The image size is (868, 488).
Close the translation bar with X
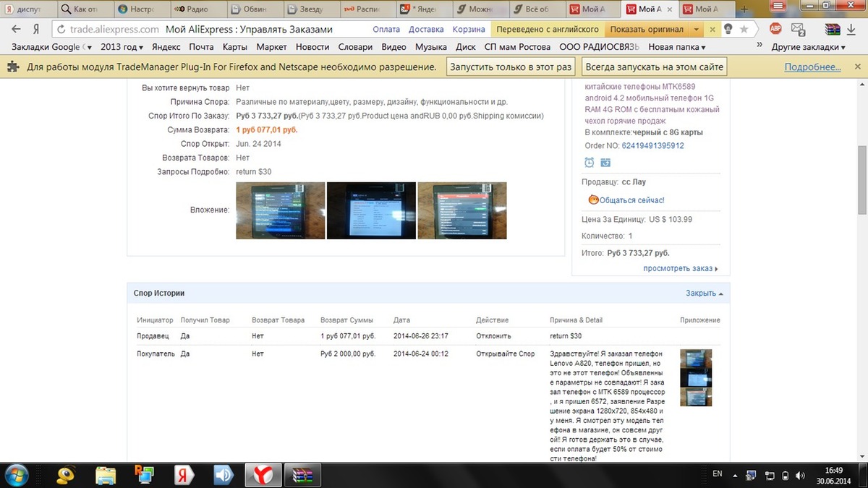click(712, 30)
